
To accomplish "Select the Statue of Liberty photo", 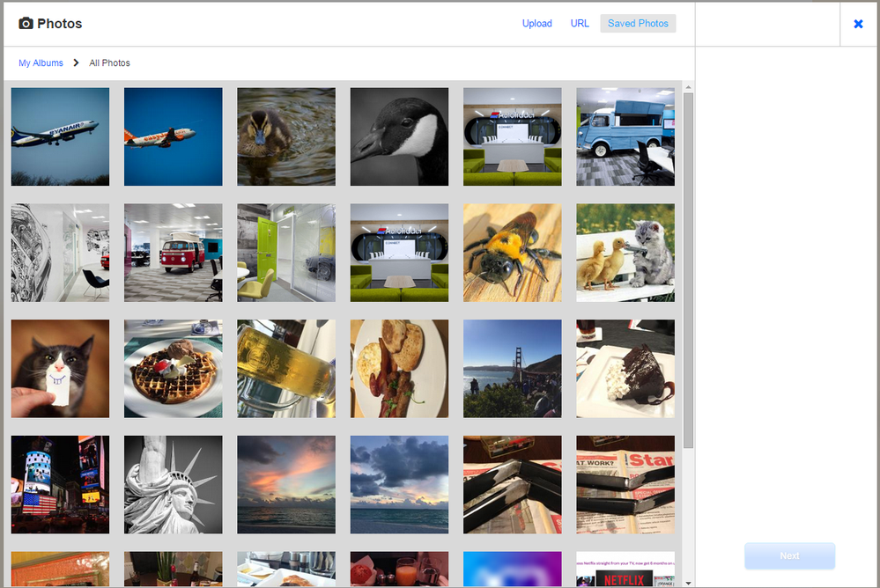I will tap(173, 485).
